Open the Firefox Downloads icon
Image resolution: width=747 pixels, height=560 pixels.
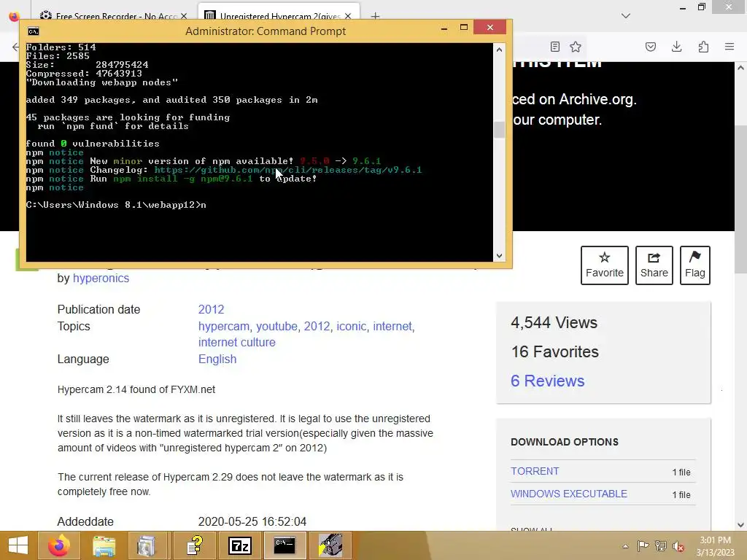(676, 47)
